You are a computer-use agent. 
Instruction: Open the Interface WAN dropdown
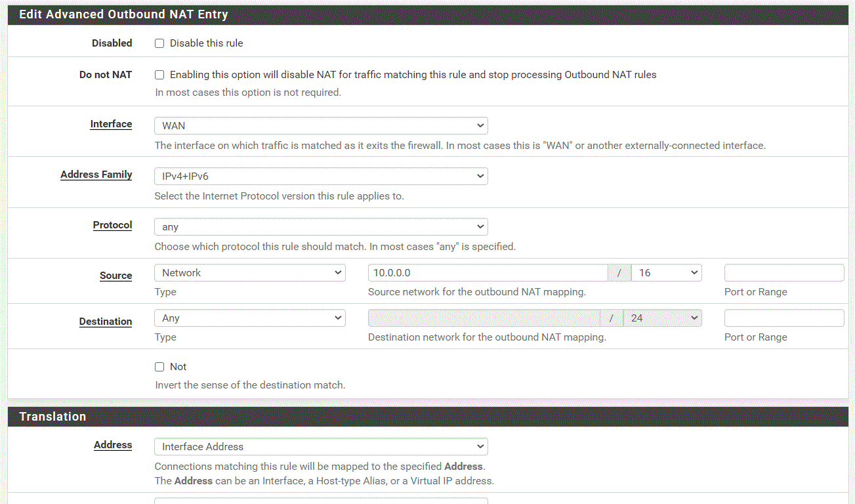pos(321,125)
